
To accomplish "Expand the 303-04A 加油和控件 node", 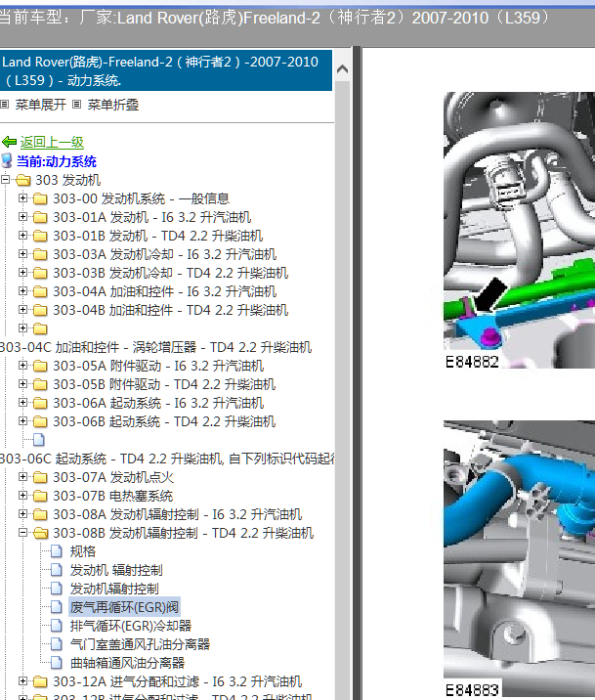I will (x=22, y=290).
